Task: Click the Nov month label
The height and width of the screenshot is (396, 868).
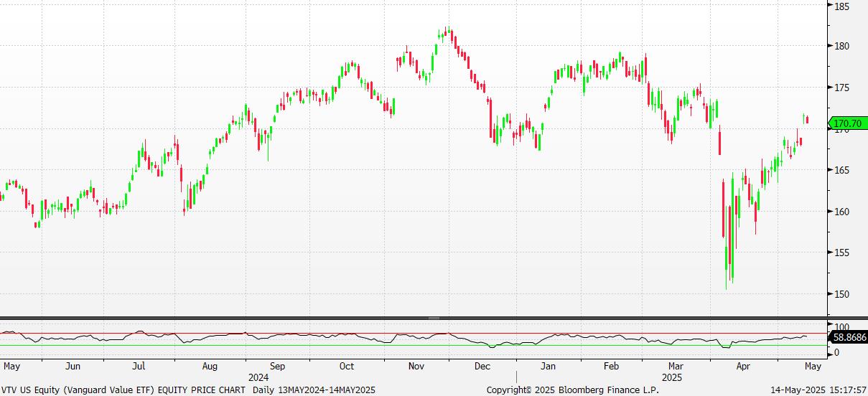Action: click(x=417, y=366)
